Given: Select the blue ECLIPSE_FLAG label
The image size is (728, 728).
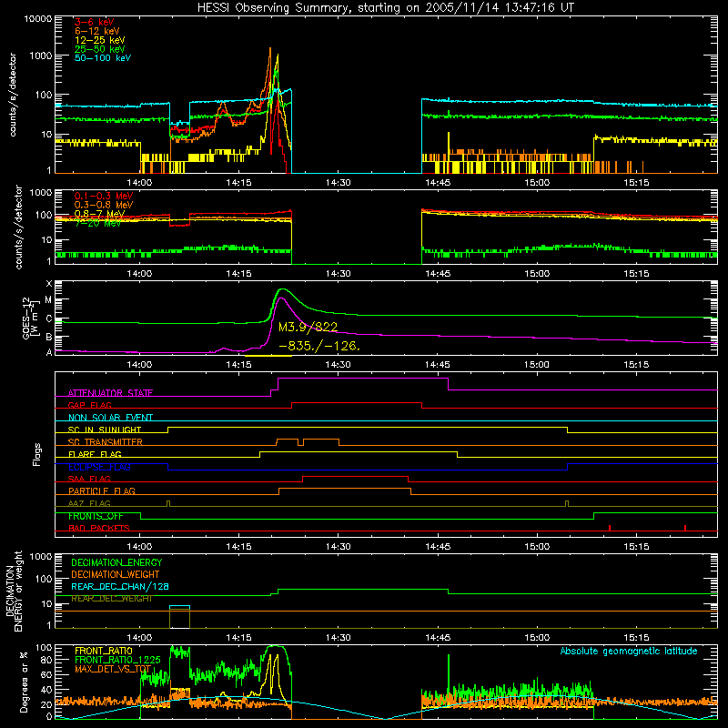Looking at the screenshot, I should (99, 467).
